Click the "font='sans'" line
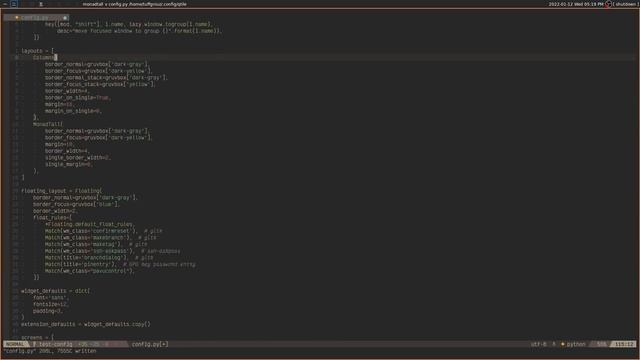 [51, 298]
